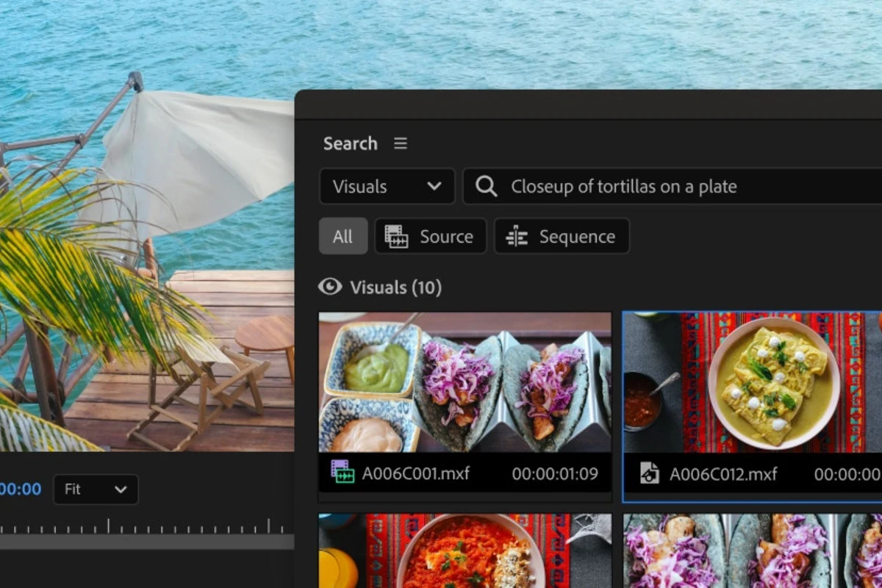Screen dimensions: 882x588
Task: Select the All filter button
Action: pos(343,237)
